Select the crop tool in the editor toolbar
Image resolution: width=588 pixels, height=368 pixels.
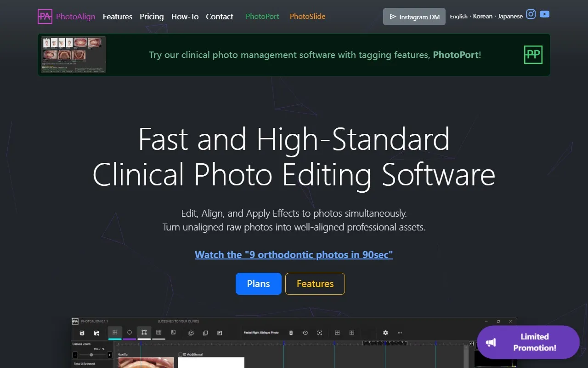click(x=144, y=333)
